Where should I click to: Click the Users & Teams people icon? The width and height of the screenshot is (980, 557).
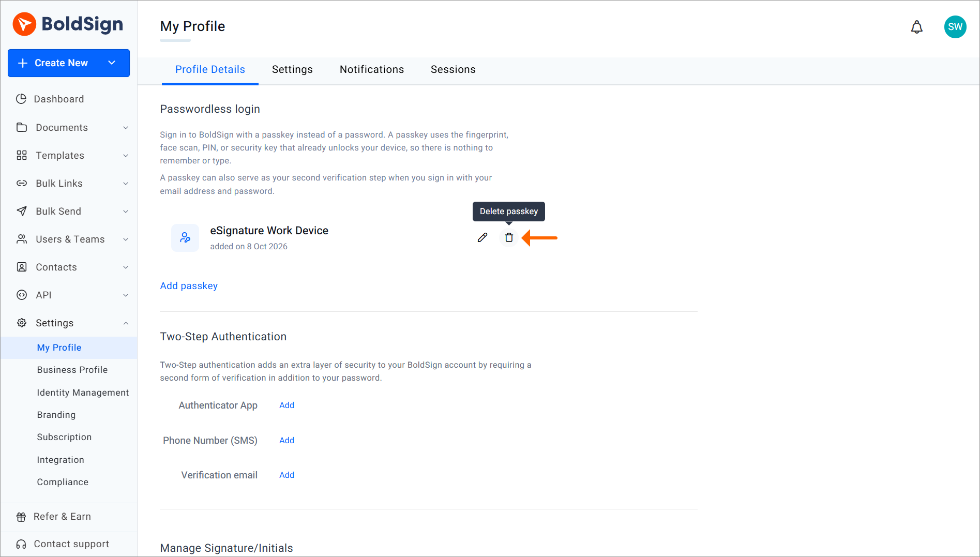[22, 239]
